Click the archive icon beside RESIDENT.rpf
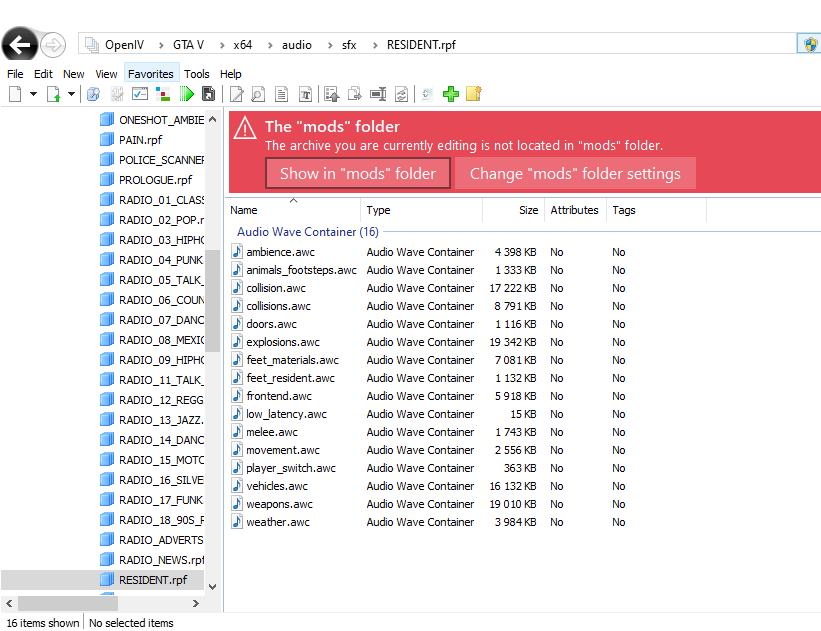The width and height of the screenshot is (821, 631). (x=107, y=579)
